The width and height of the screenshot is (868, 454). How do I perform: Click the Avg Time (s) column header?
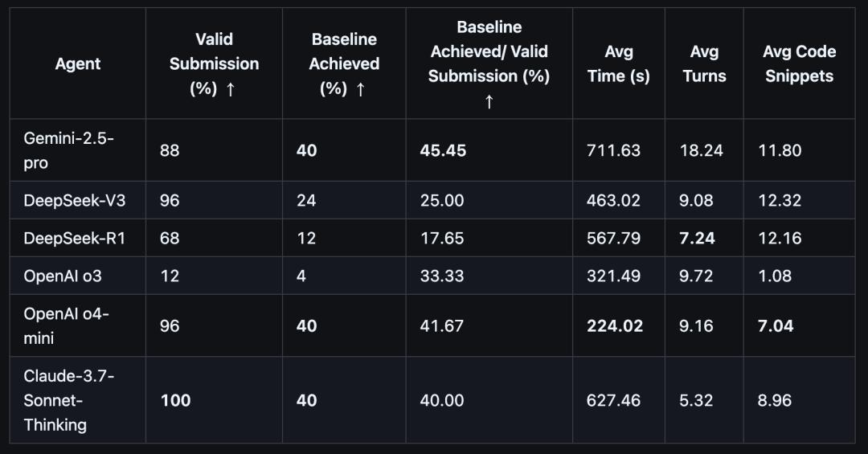(x=618, y=63)
